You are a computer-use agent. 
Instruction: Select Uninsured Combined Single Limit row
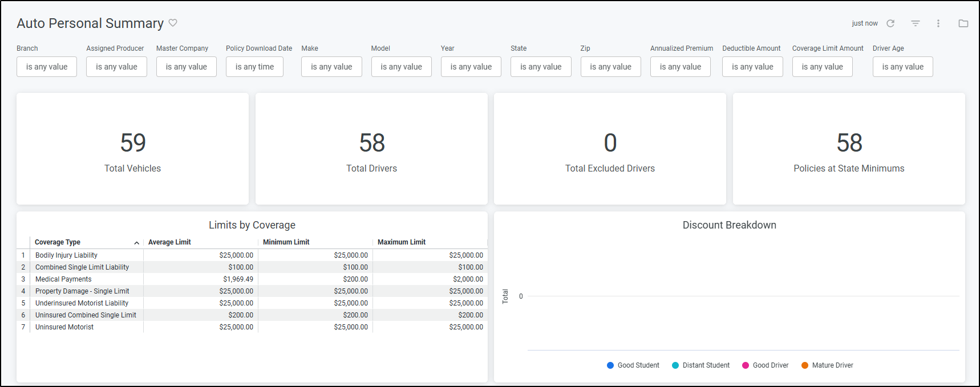252,315
